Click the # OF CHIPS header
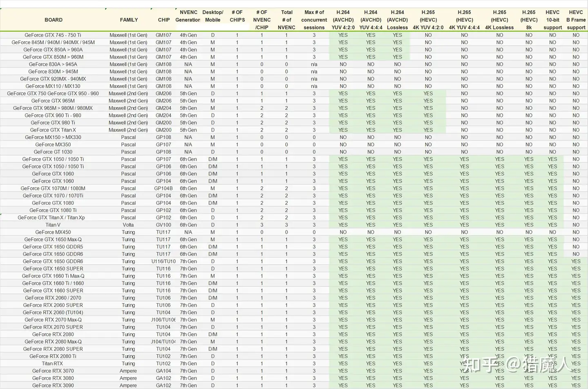 coord(237,16)
